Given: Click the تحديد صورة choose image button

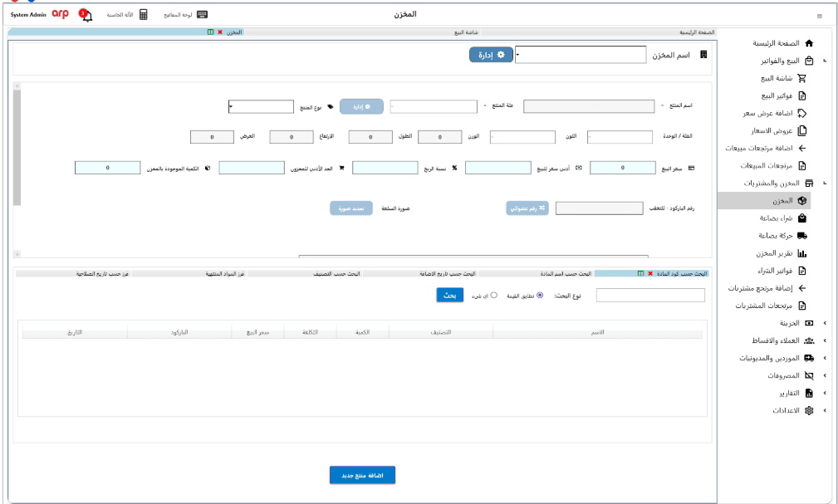Looking at the screenshot, I should click(351, 208).
